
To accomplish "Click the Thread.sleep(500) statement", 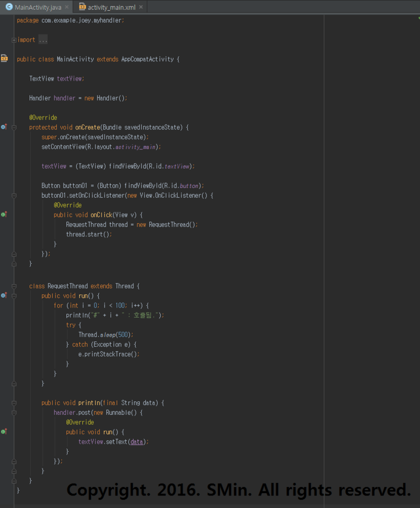I will (106, 335).
